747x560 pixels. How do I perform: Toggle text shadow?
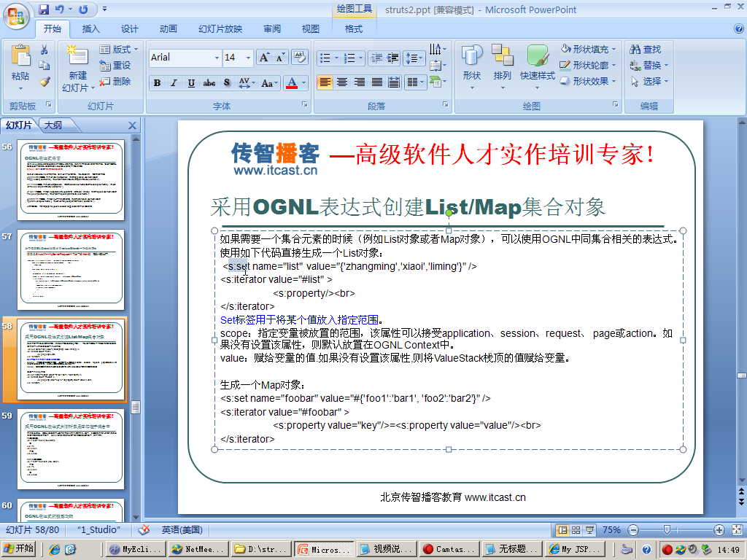(227, 83)
